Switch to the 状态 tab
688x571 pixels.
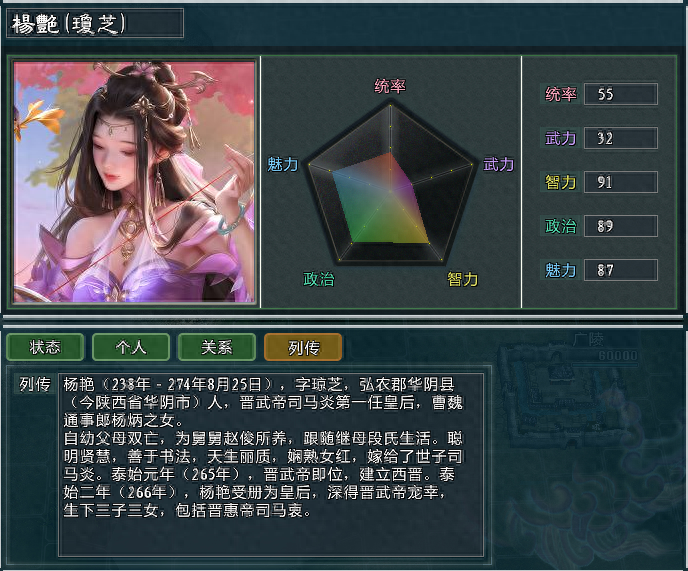point(45,347)
